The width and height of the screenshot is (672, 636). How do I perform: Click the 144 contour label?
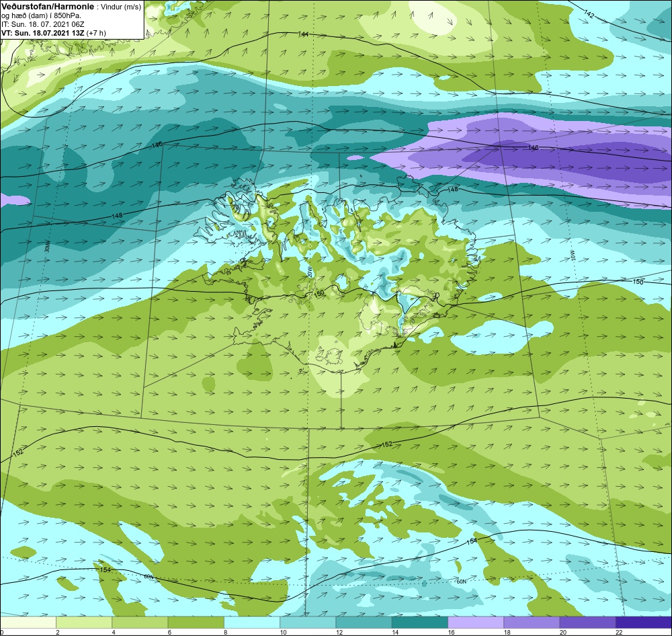pos(303,34)
